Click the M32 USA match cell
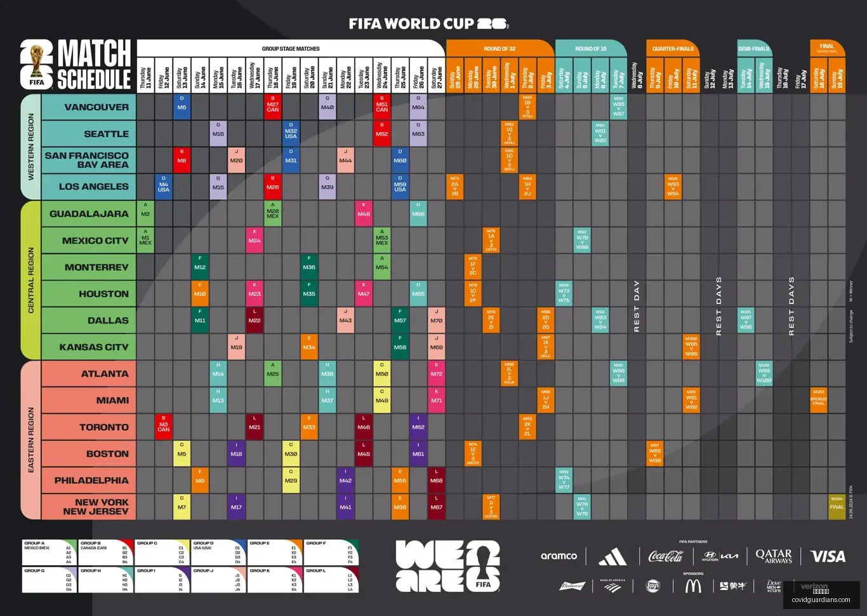This screenshot has width=867, height=616. (291, 134)
